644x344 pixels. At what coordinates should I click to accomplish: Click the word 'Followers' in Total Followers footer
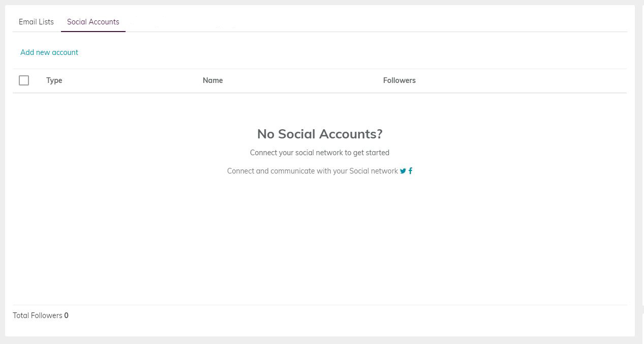pos(47,316)
